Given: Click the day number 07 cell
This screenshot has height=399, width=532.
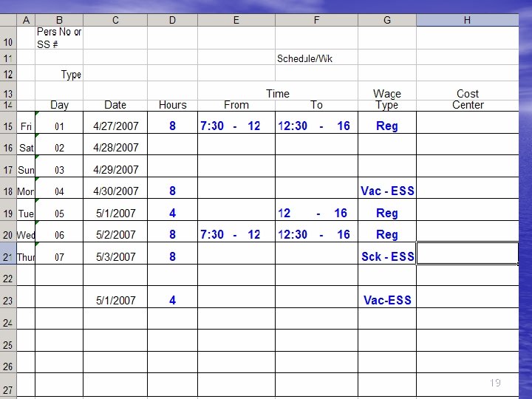Looking at the screenshot, I should (x=59, y=253).
